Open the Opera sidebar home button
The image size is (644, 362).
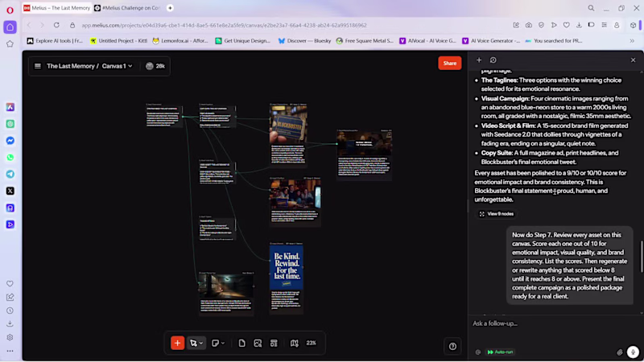(10, 27)
